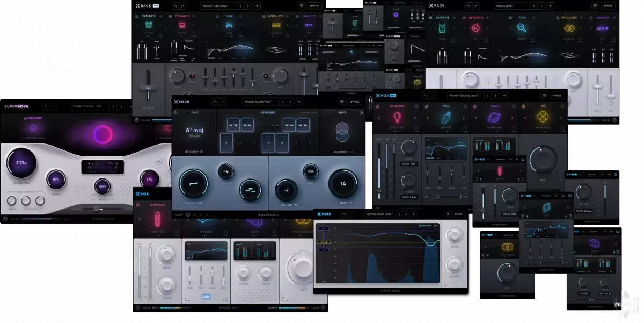Select the OTT icon under Maximize in Modern Tube Lifter Rack

[x=309, y=25]
